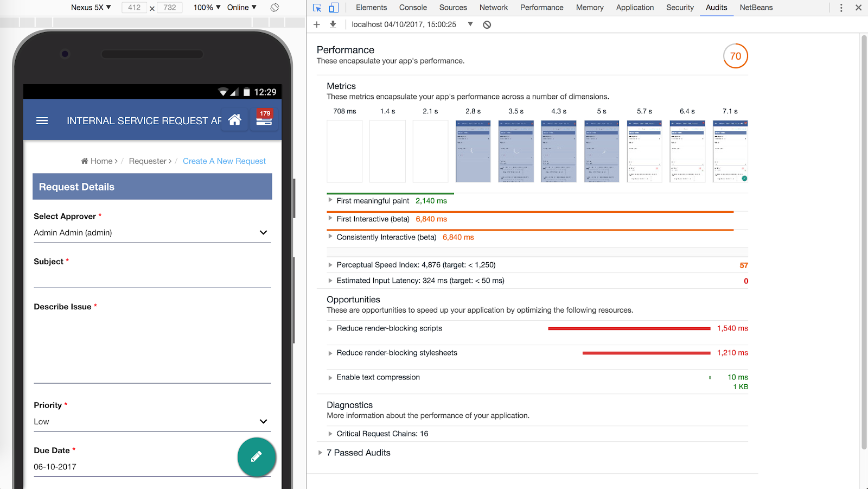
Task: Click the Due Date field 06-10-2017
Action: [152, 467]
